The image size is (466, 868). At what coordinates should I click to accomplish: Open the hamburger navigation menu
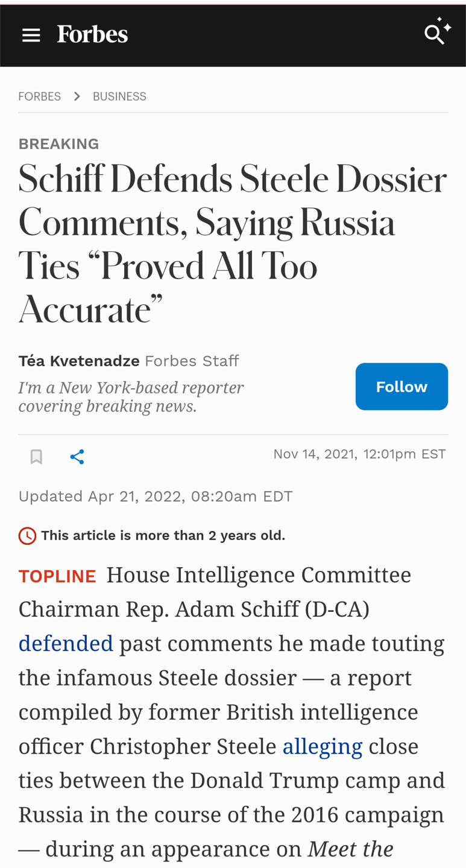pos(31,36)
